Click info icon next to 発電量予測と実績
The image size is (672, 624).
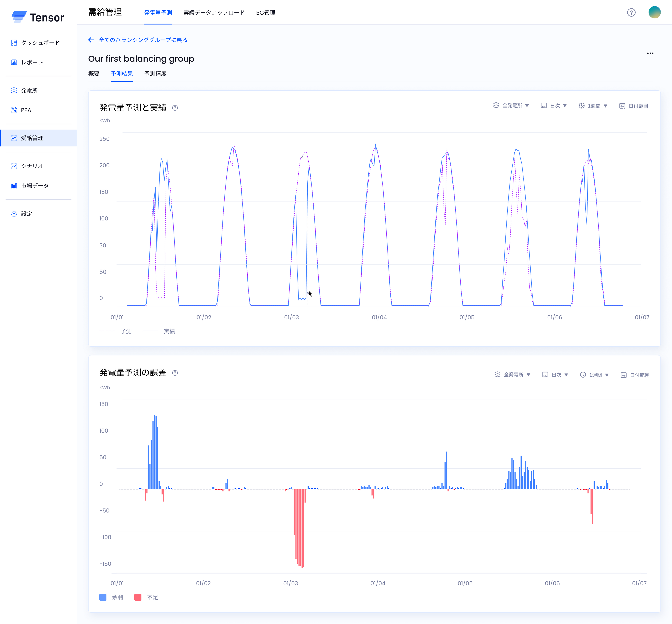coord(175,108)
